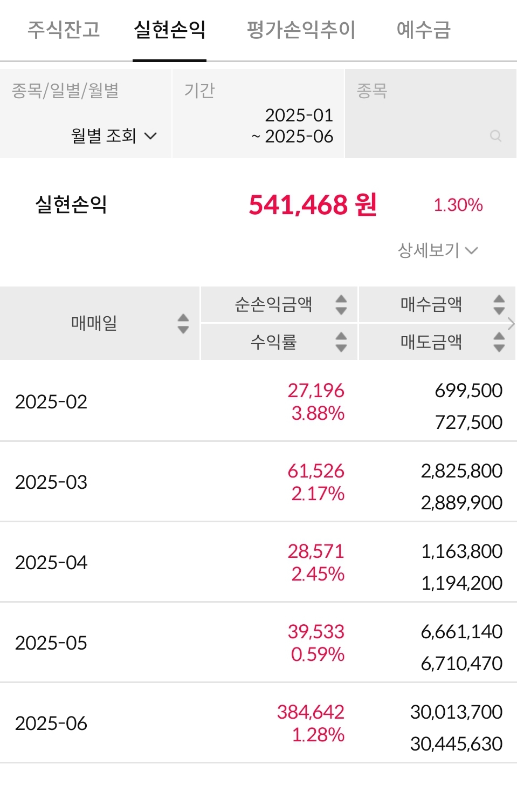
Task: Switch to the 평가손익추이 tab
Action: tap(301, 30)
